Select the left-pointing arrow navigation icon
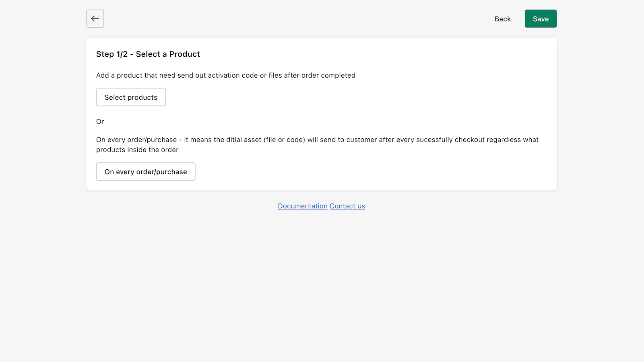 point(95,19)
